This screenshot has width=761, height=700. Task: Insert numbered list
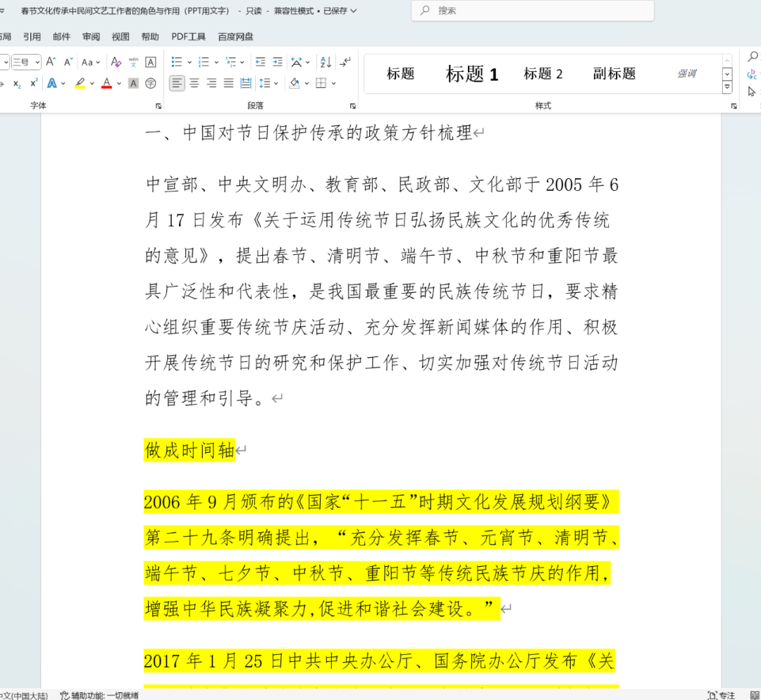[204, 62]
